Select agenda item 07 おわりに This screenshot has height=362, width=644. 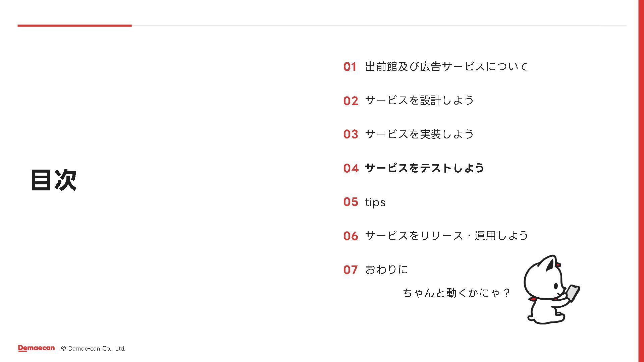click(x=375, y=269)
